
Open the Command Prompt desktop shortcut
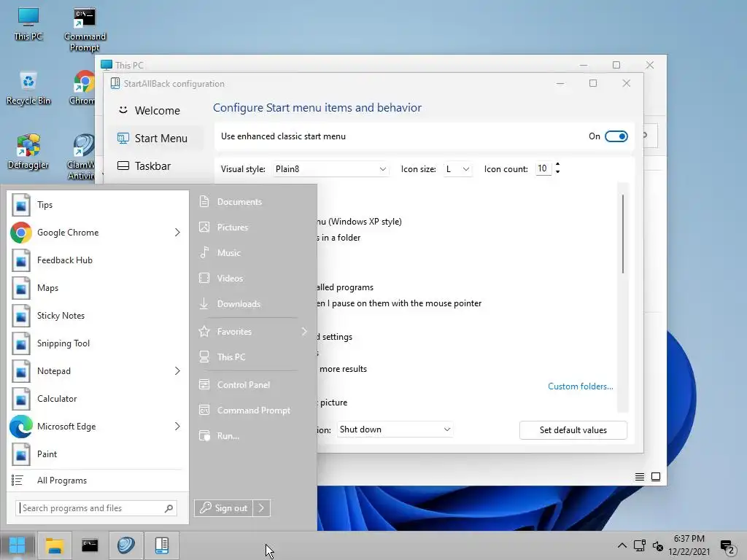(x=85, y=29)
